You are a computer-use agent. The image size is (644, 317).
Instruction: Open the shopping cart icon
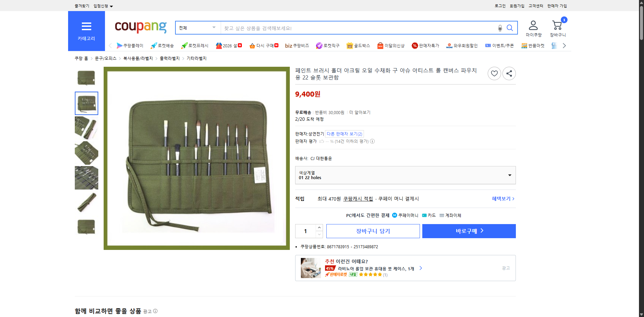(557, 25)
